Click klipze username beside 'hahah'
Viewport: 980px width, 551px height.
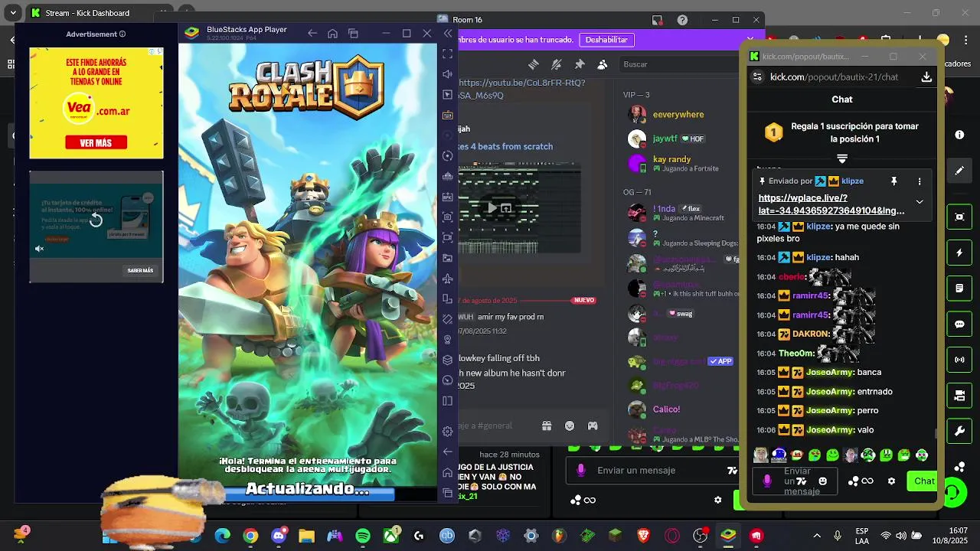pos(818,258)
